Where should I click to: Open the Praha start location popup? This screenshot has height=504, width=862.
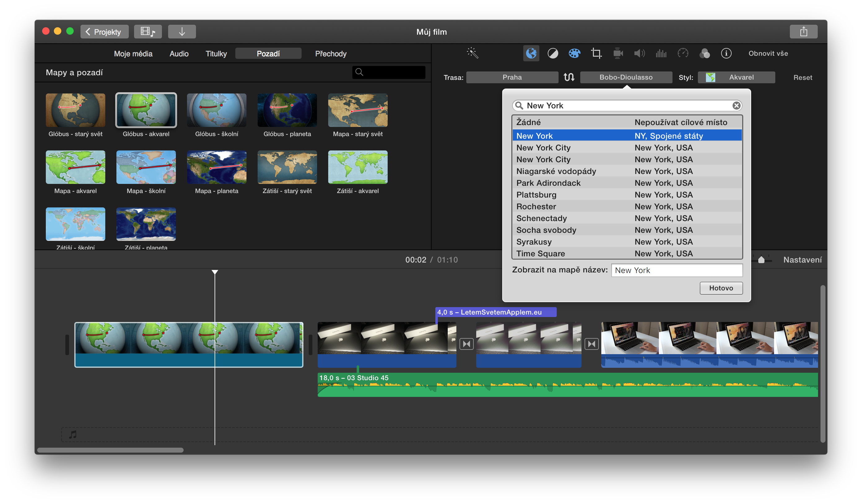coord(512,77)
